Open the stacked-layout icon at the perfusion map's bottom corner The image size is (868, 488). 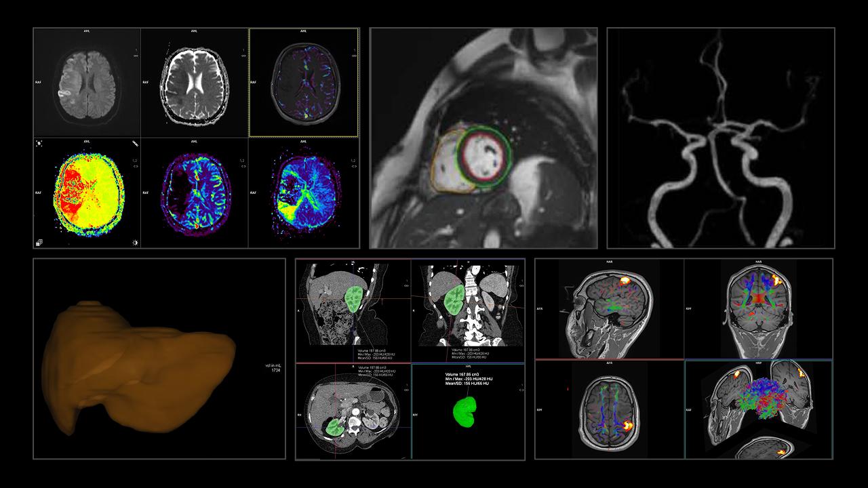[39, 242]
